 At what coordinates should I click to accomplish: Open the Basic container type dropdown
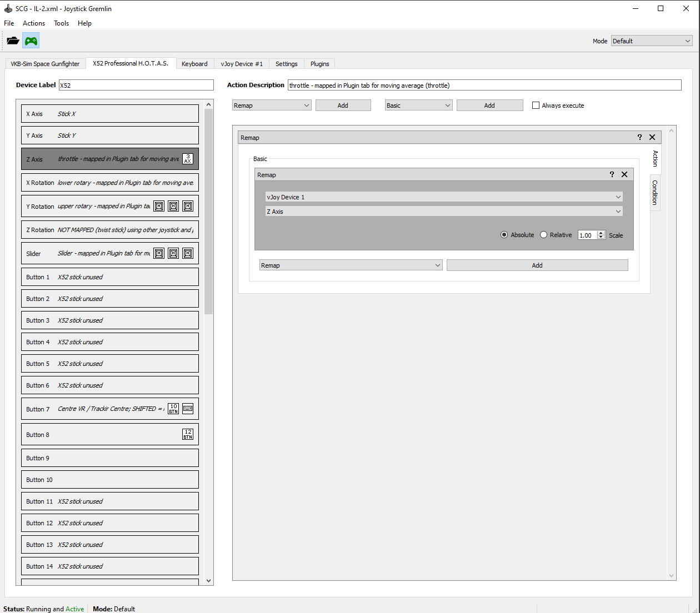tap(418, 105)
